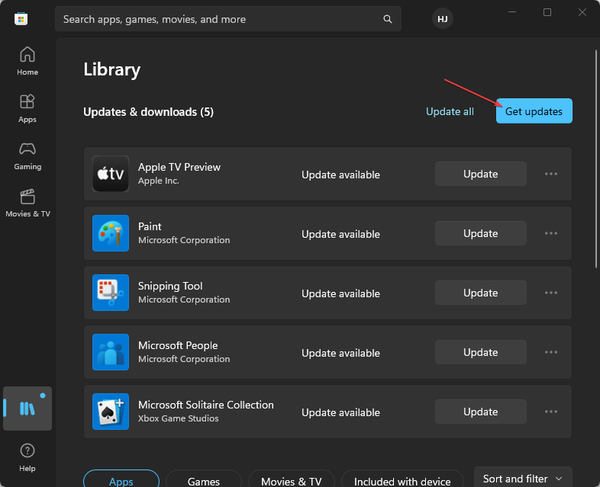Click the Xbox Game Studios publisher text
Viewport: 600px width, 487px height.
click(178, 418)
